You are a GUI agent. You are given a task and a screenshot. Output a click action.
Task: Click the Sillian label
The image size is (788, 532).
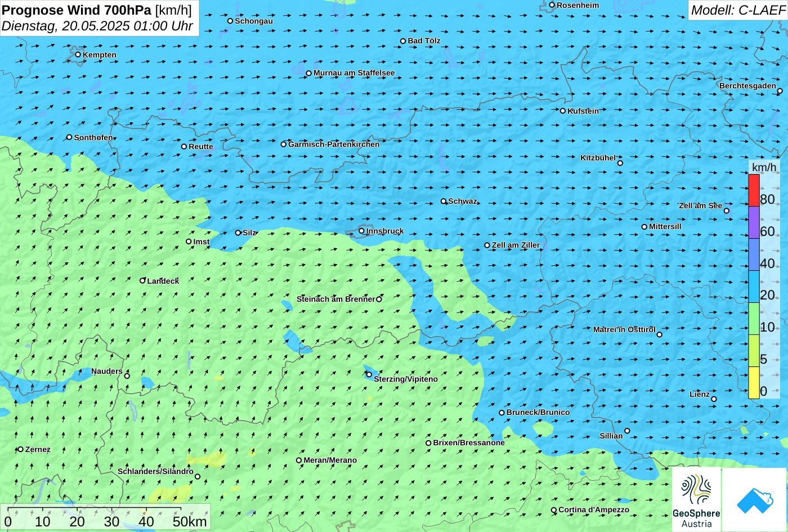[x=611, y=436]
